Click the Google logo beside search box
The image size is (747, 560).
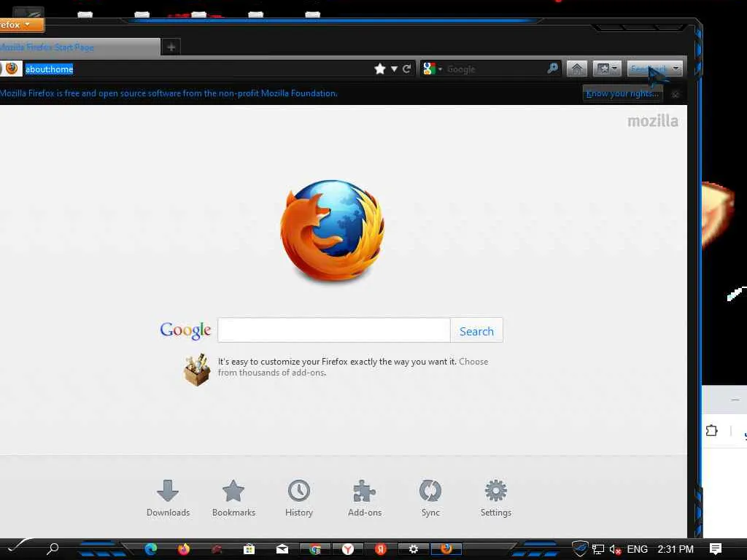tap(185, 330)
